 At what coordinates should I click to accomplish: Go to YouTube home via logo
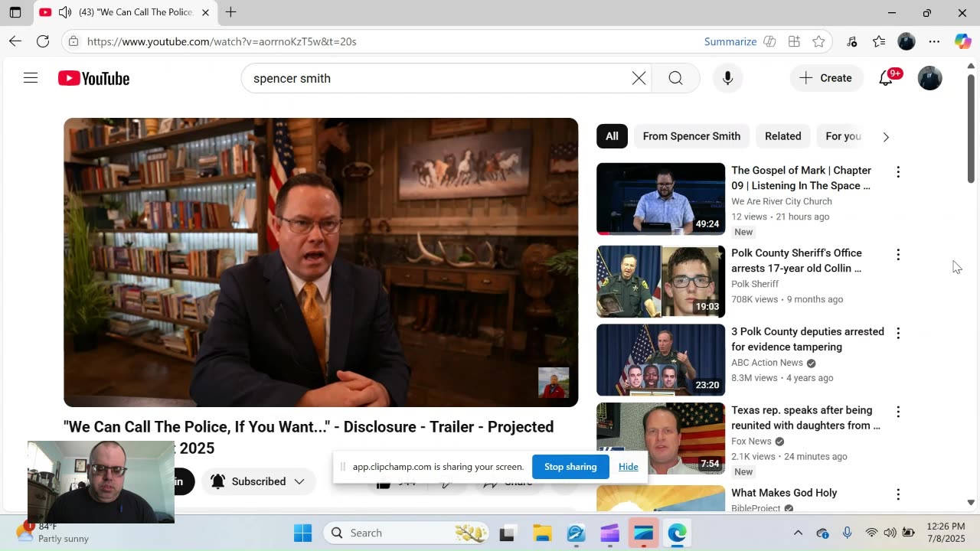pyautogui.click(x=93, y=78)
